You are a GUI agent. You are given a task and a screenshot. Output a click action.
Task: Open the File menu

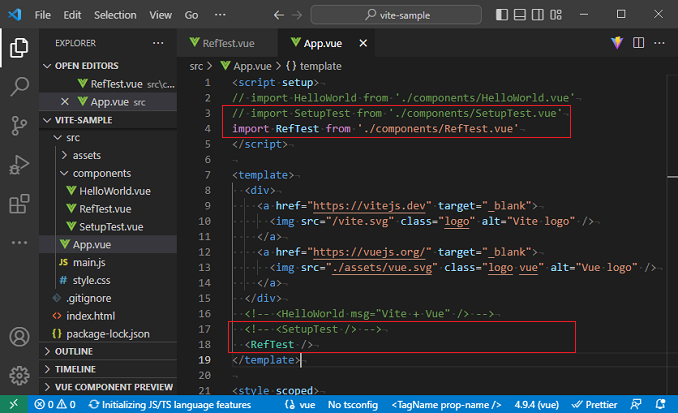click(x=42, y=15)
